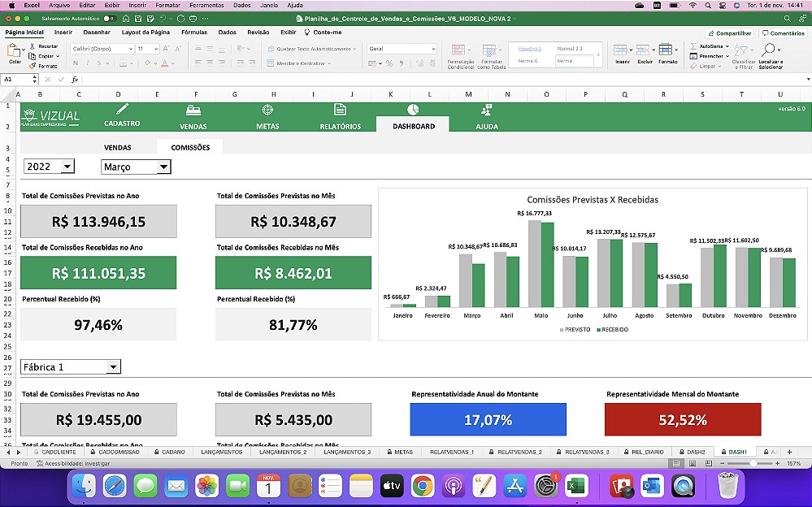The image size is (812, 507).
Task: Open the Março month dropdown
Action: (163, 167)
